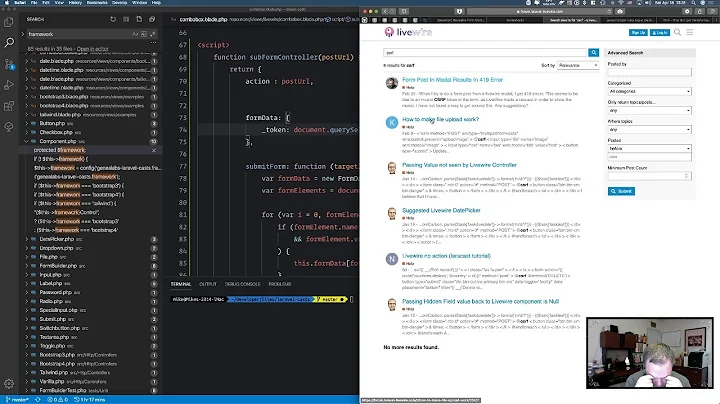Go back in the Safari window
Screen dimensions: 720x404
pyautogui.click(x=385, y=11)
